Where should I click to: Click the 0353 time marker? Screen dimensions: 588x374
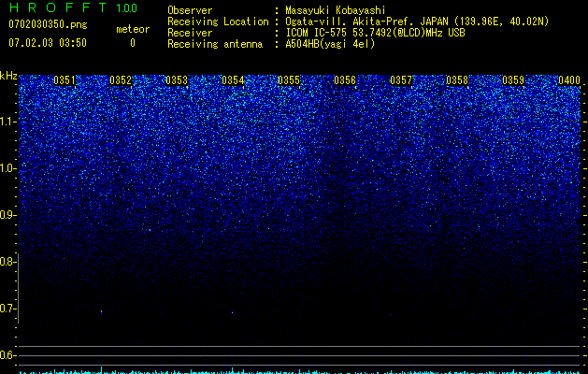click(x=177, y=80)
